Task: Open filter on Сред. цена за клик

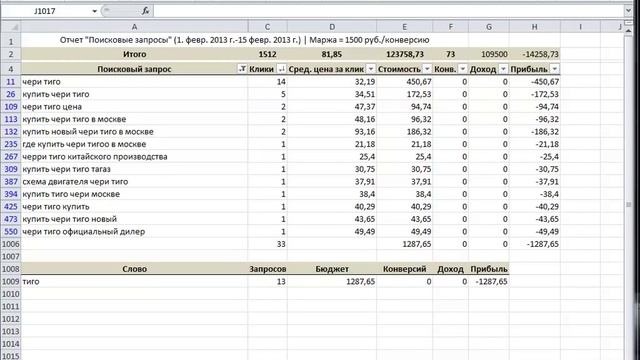Action: (x=371, y=69)
